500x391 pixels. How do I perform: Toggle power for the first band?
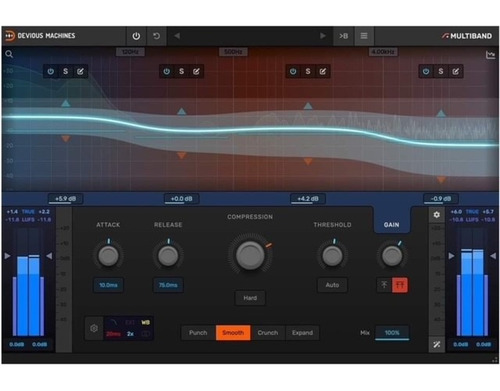coord(51,71)
